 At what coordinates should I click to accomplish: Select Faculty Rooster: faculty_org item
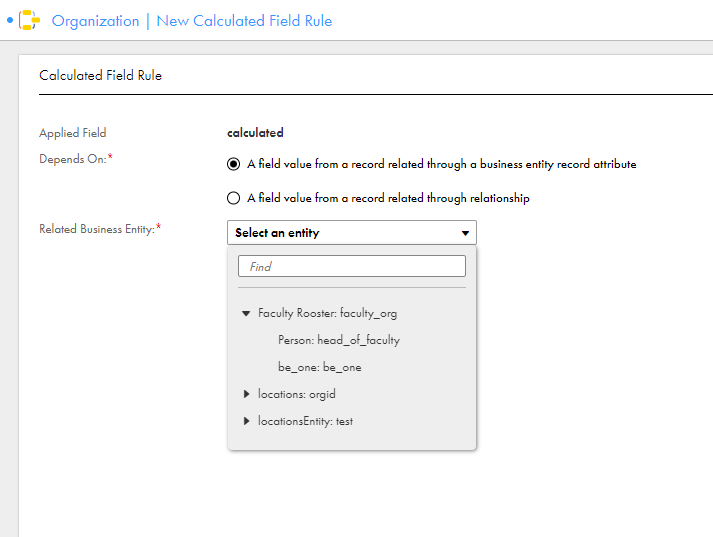point(327,313)
